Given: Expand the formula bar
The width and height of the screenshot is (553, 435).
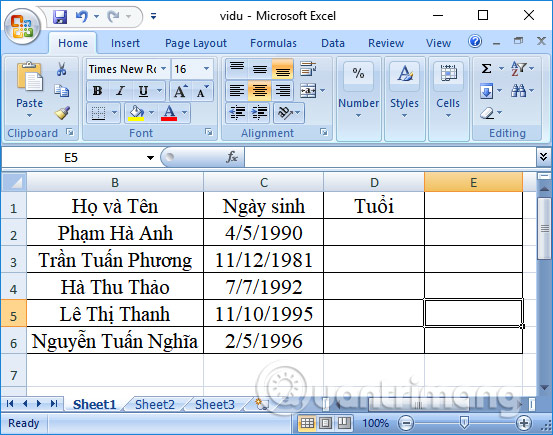Looking at the screenshot, I should pyautogui.click(x=543, y=157).
